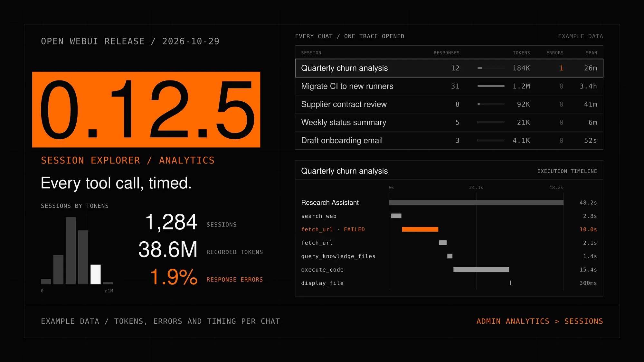Click the SESSION EXPLORER / ANALYTICS heading
644x362 pixels.
[128, 160]
